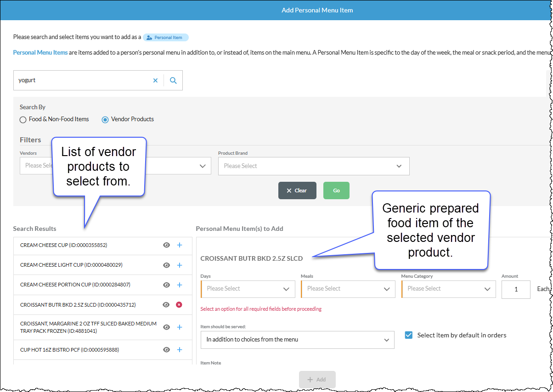Click the Add Personal Menu Item title
This screenshot has width=553, height=392.
coord(317,10)
